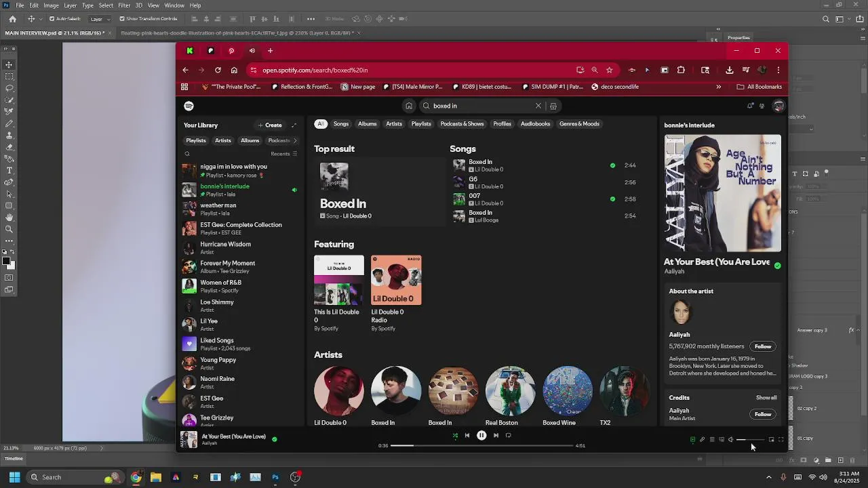Screen dimensions: 868x488
Task: Open Lil Double 0 Radio thumbnail
Action: (396, 280)
